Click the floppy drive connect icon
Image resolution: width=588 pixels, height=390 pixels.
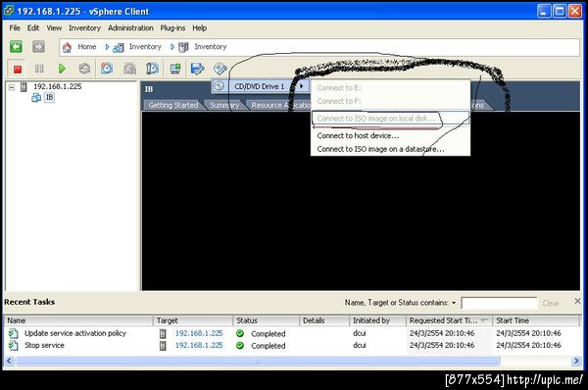click(197, 69)
